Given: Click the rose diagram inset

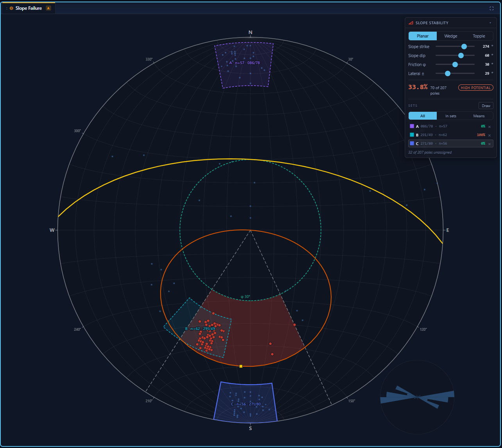Looking at the screenshot, I should pos(417,397).
